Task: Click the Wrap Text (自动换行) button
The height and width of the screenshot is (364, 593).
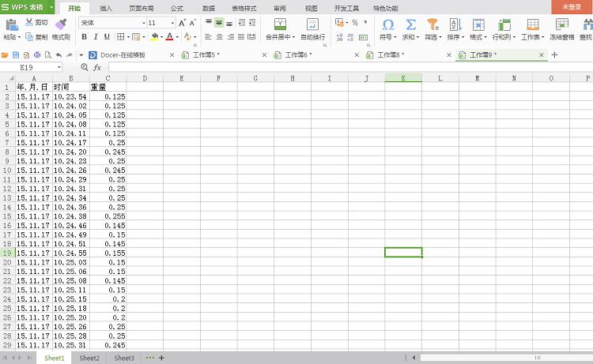Action: pyautogui.click(x=312, y=24)
